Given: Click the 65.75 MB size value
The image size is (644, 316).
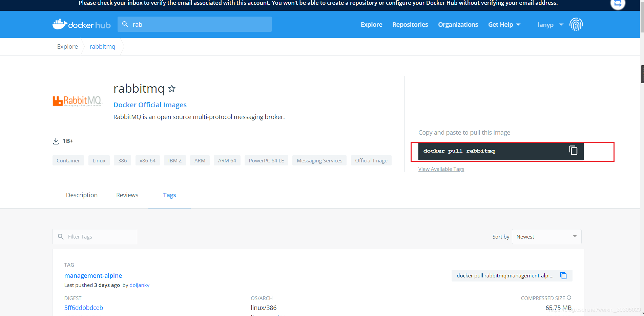Looking at the screenshot, I should 558,308.
